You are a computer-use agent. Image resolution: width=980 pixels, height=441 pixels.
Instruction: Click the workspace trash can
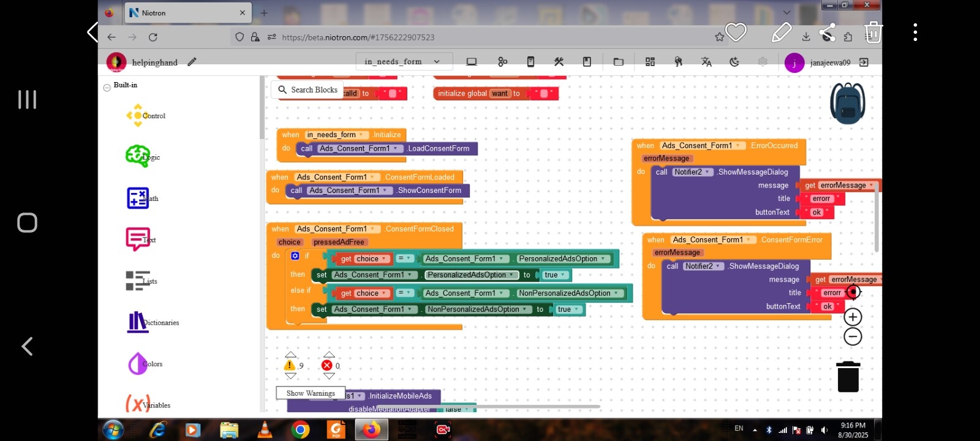[x=848, y=377]
